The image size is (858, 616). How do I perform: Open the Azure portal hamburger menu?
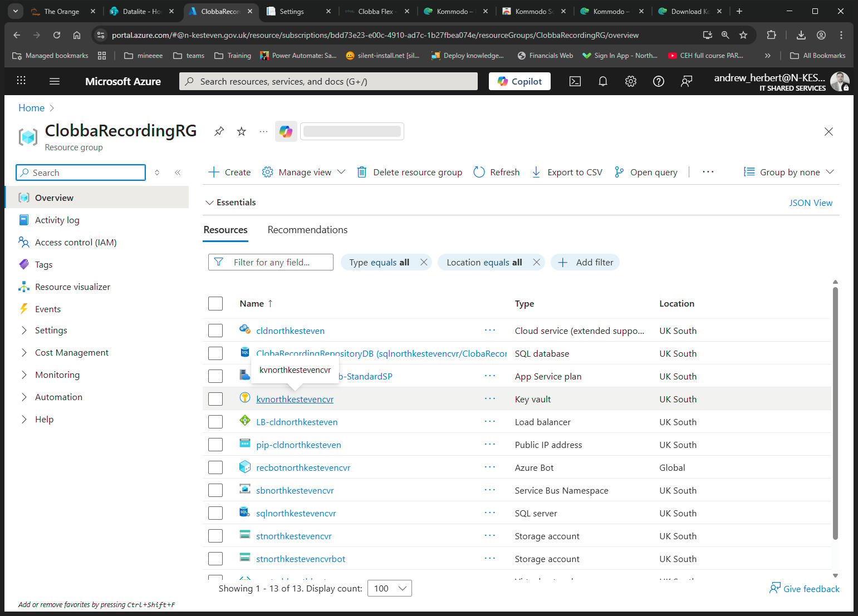coord(55,81)
